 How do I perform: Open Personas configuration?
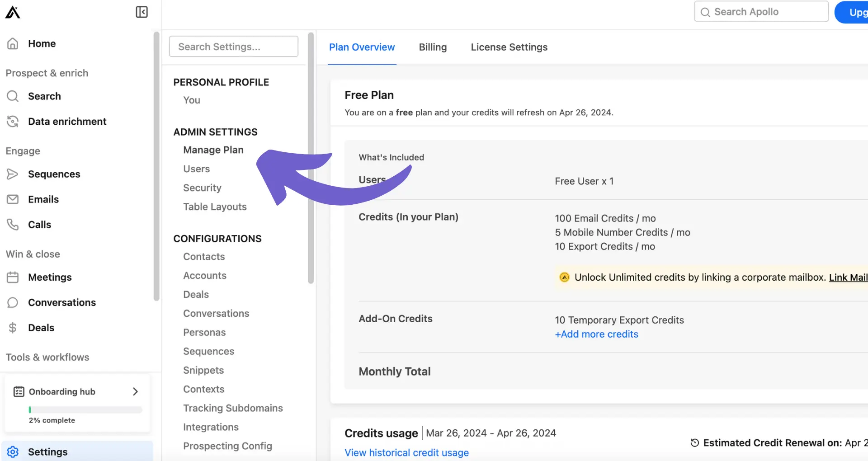click(204, 333)
